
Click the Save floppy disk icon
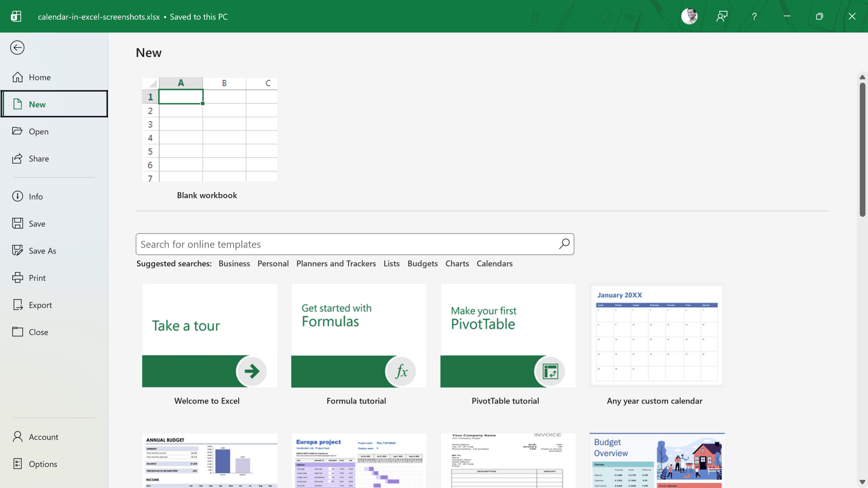pos(17,223)
